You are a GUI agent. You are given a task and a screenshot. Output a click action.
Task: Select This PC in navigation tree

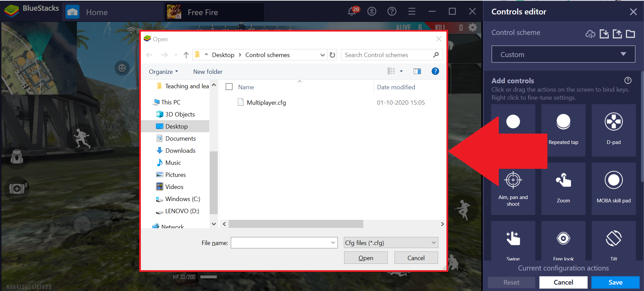171,102
